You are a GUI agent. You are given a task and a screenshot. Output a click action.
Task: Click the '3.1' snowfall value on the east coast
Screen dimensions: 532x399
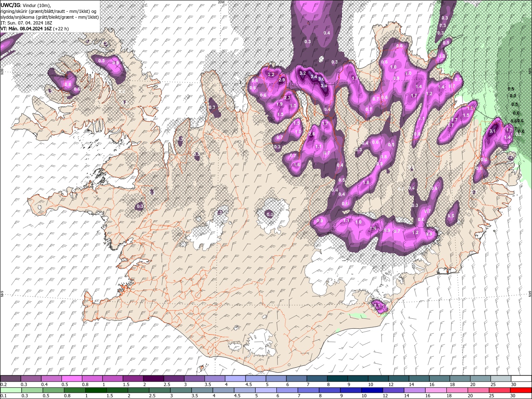(493, 131)
